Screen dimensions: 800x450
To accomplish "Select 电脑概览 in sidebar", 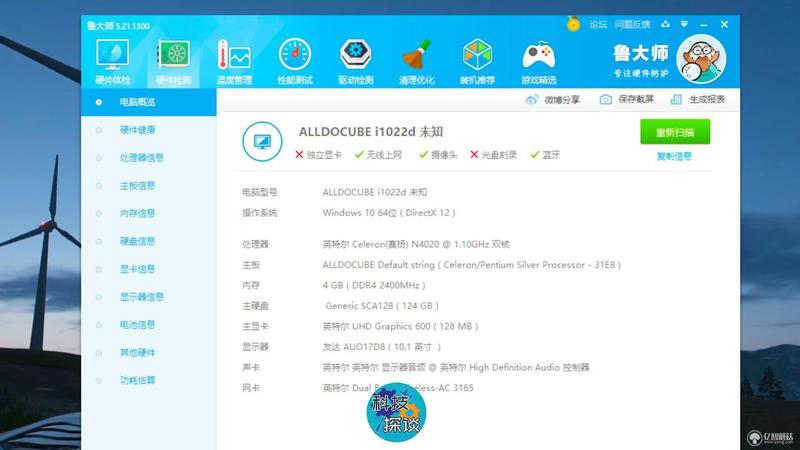I will (x=148, y=102).
